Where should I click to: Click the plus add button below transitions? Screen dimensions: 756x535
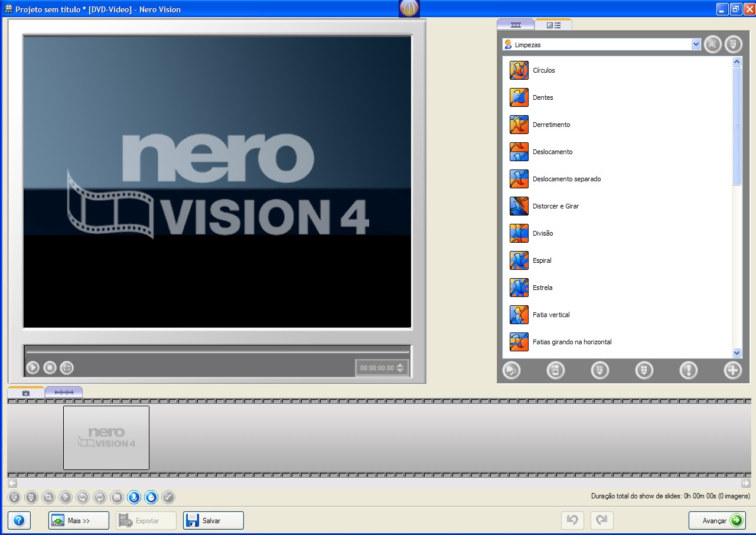point(733,370)
